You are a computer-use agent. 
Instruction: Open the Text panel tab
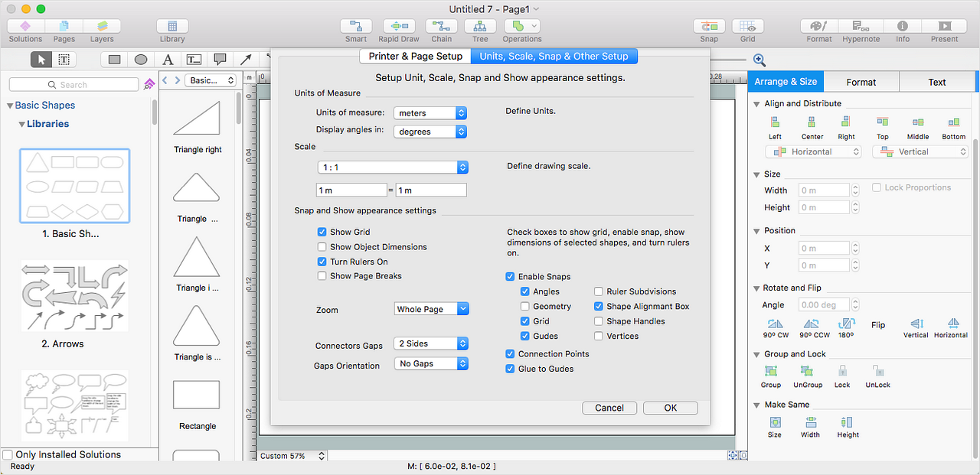point(937,82)
